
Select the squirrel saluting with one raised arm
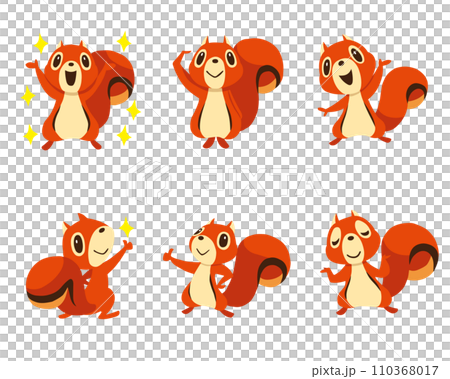point(228,92)
